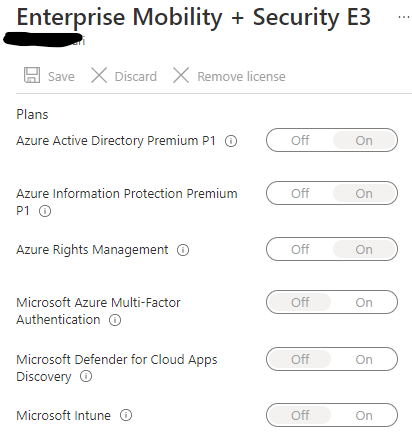The image size is (412, 441).
Task: Click the Enterprise Mobility + Security E3 title
Action: coord(193,17)
